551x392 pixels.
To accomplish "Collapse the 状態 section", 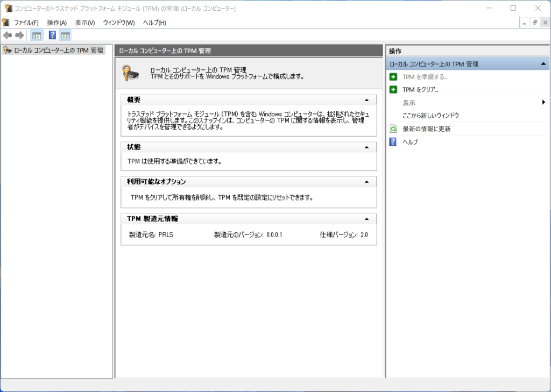I will click(x=366, y=147).
